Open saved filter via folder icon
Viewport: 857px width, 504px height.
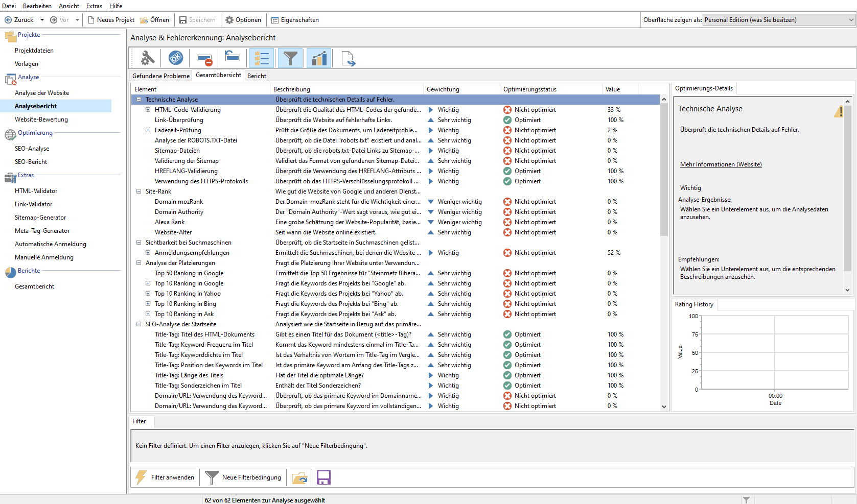click(300, 478)
